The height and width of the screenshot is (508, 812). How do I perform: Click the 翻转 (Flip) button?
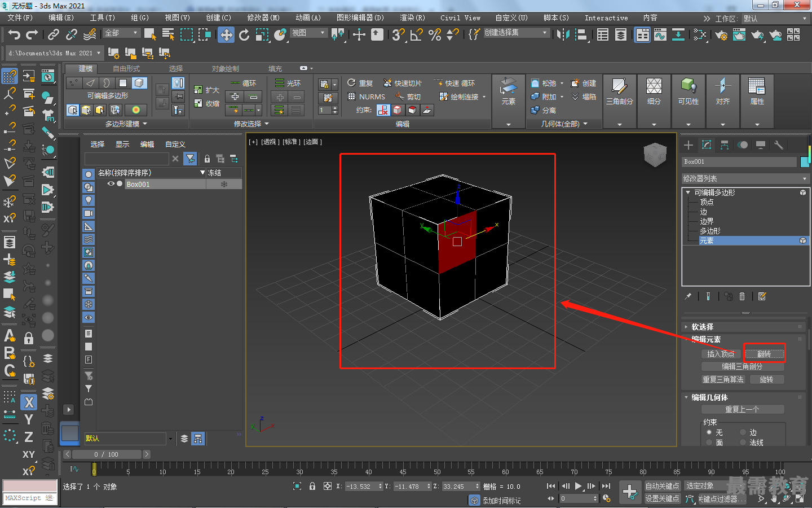coord(764,354)
